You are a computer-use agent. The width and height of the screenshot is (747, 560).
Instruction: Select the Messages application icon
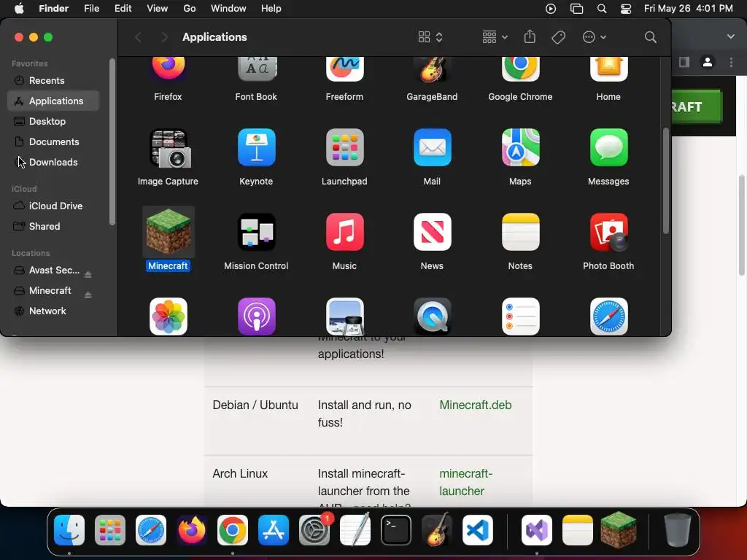[608, 147]
